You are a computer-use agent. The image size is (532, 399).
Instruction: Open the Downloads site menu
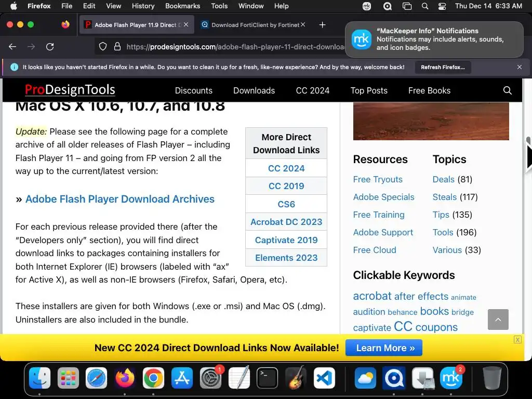click(254, 90)
